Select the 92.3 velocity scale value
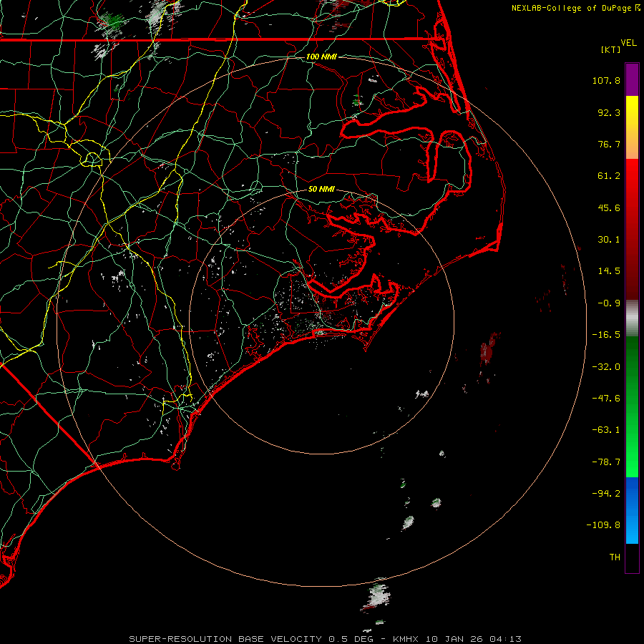The image size is (644, 644). click(x=609, y=112)
